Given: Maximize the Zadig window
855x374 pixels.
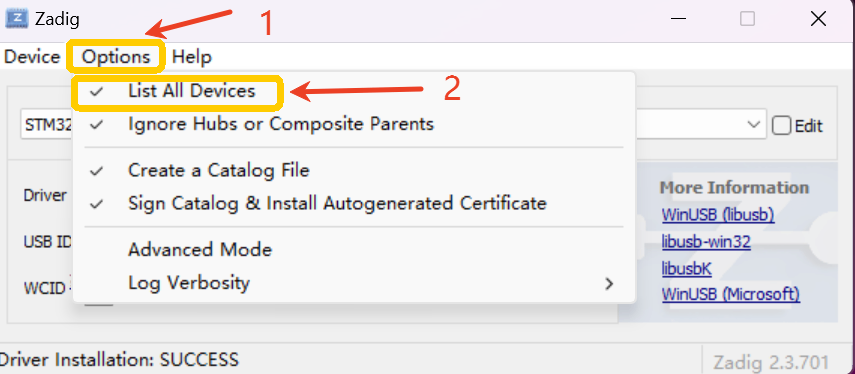Looking at the screenshot, I should pos(747,19).
